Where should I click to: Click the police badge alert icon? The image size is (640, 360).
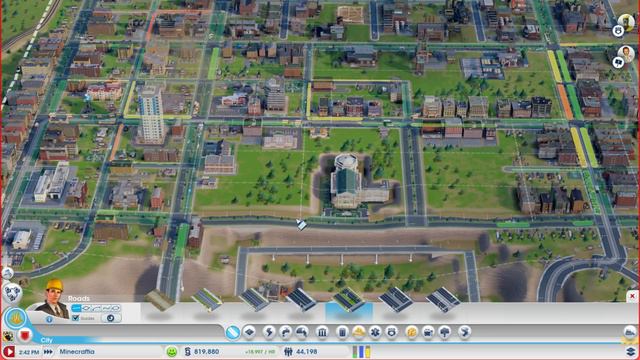[x=618, y=31]
